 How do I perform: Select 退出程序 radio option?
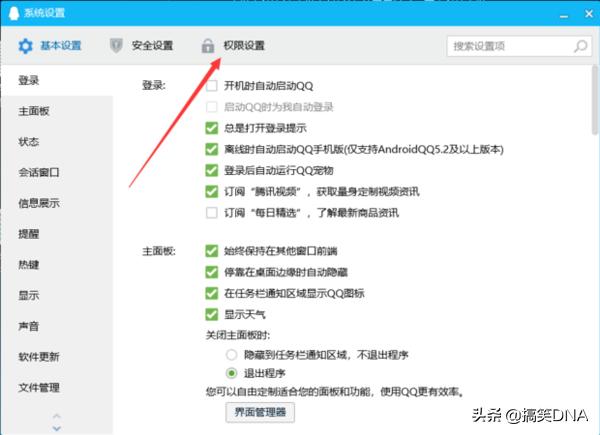(232, 373)
